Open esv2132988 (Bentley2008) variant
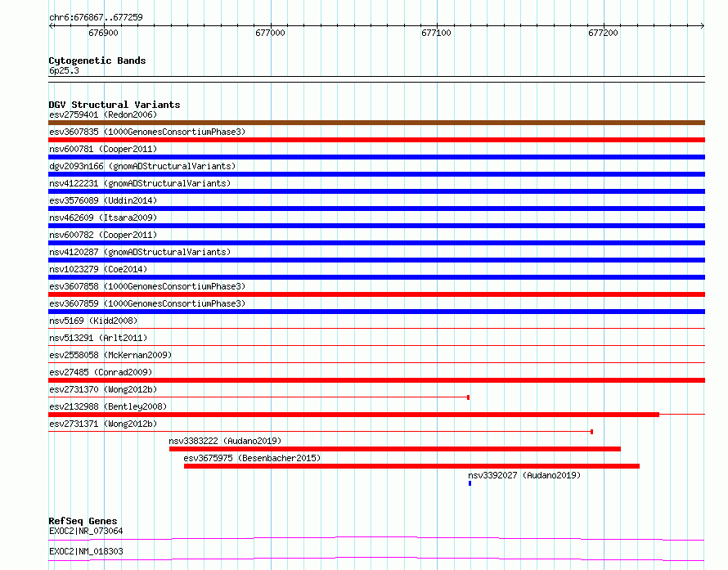Viewport: 728px width, 570px height. [108, 406]
